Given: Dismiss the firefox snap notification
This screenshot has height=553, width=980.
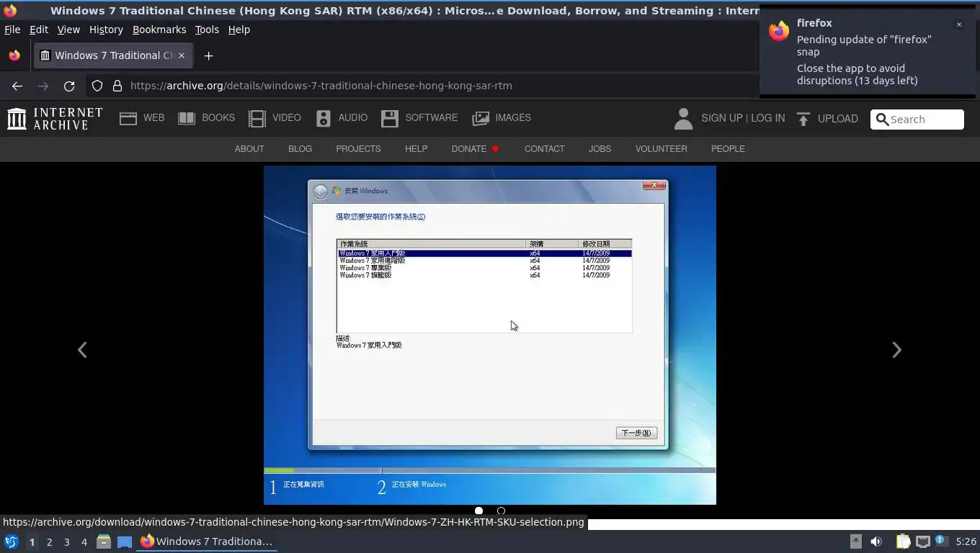Looking at the screenshot, I should 959,24.
